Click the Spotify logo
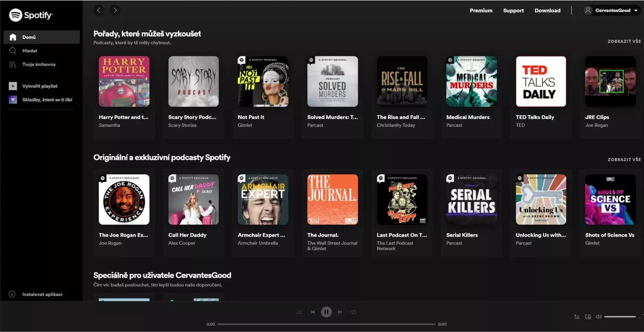 (x=30, y=15)
